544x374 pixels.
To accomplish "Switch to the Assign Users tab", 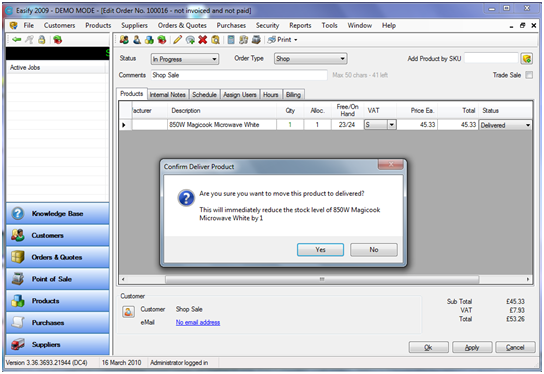I will (240, 95).
